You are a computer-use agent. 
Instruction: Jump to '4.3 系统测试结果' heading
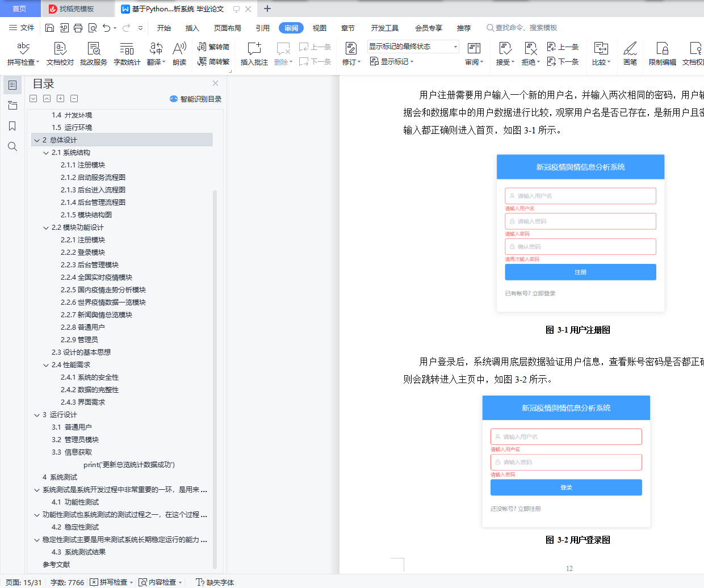78,552
